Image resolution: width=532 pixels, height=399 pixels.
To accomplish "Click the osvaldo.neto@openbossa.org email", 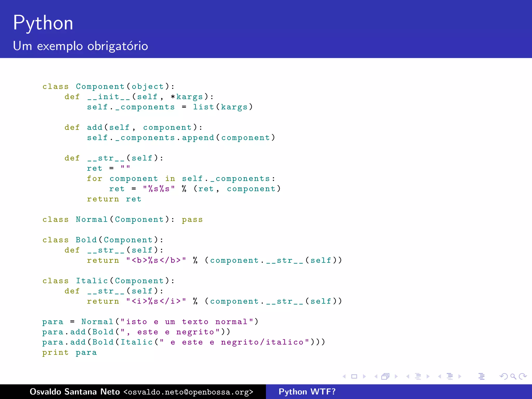I will (188, 392).
